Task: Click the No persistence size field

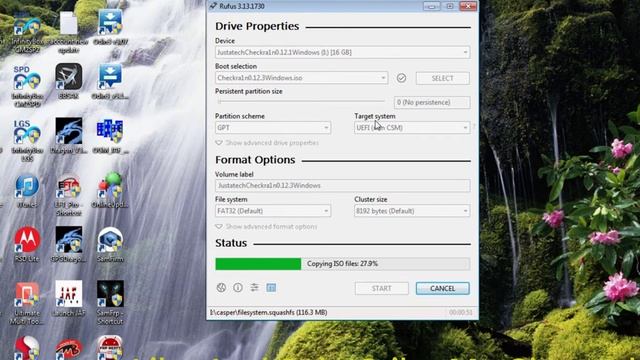Action: (x=432, y=102)
